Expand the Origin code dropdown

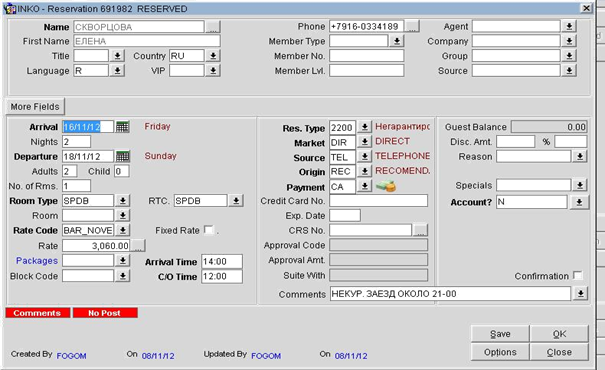(364, 171)
